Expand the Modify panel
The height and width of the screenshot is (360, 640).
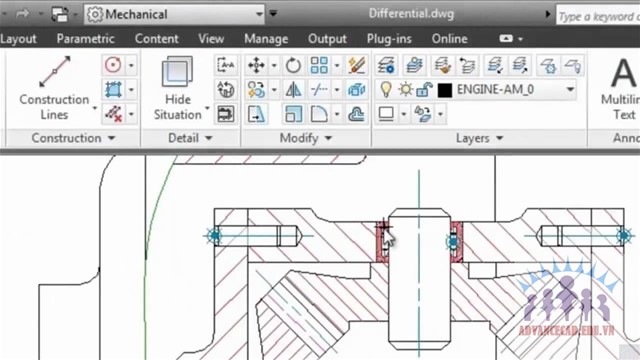pyautogui.click(x=306, y=138)
